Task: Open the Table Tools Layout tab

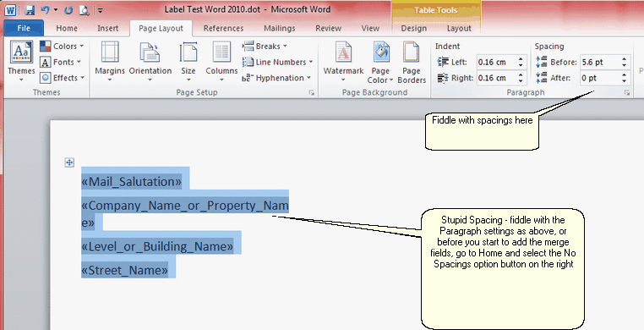Action: point(459,29)
